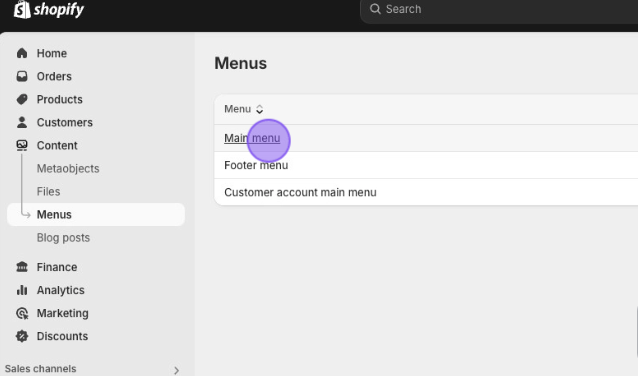This screenshot has width=638, height=376.
Task: Click the Customers person icon
Action: tap(22, 122)
